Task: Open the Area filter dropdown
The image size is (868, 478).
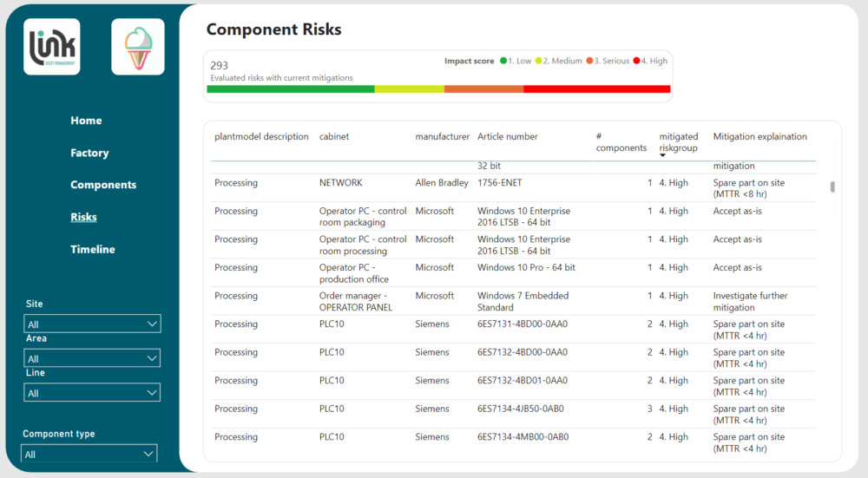Action: 92,358
